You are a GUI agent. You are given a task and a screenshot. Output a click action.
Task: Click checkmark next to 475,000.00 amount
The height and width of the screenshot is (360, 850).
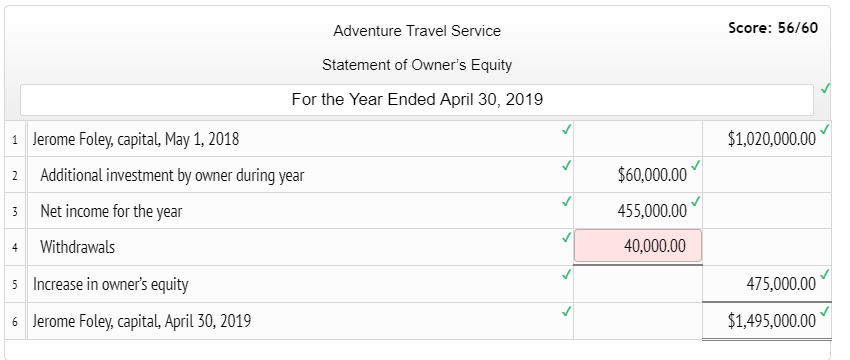[825, 274]
